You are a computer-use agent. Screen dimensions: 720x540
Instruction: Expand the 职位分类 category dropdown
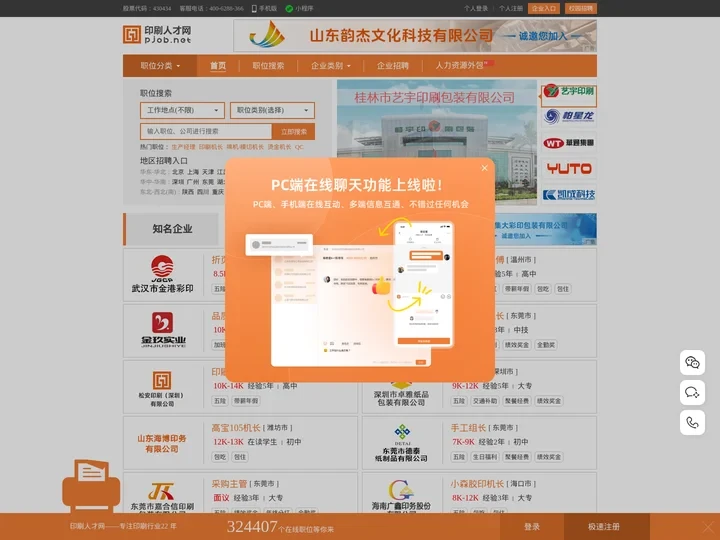160,66
